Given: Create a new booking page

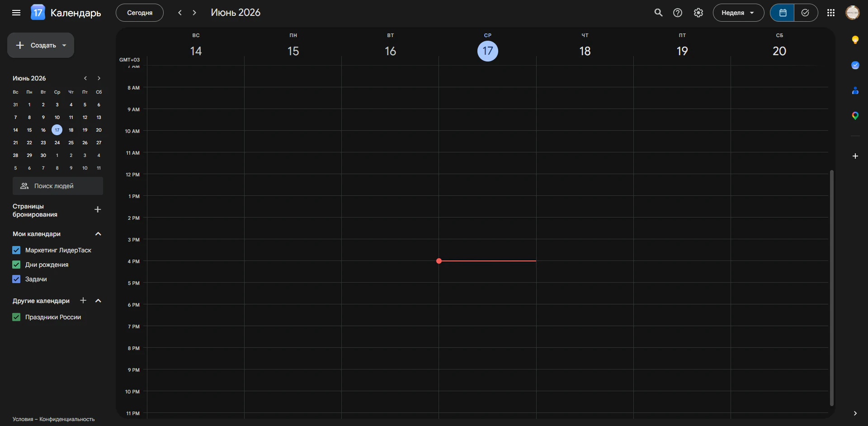Looking at the screenshot, I should [x=98, y=209].
